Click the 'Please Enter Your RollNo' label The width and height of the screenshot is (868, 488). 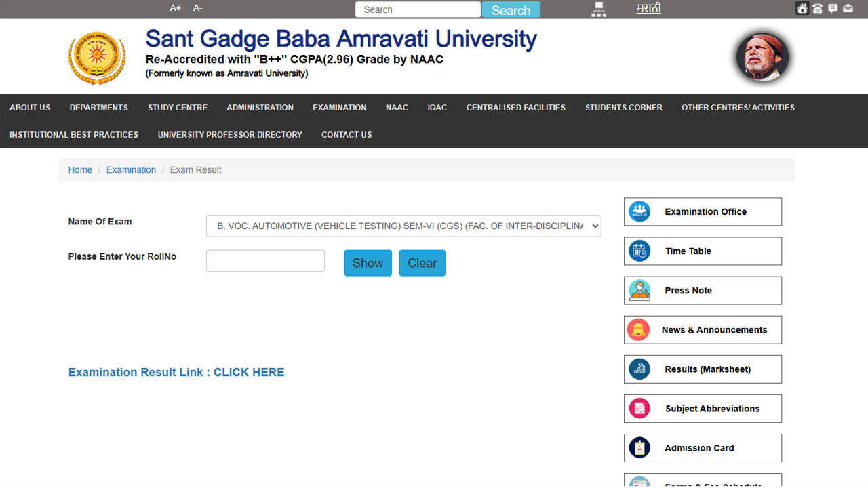click(x=122, y=256)
